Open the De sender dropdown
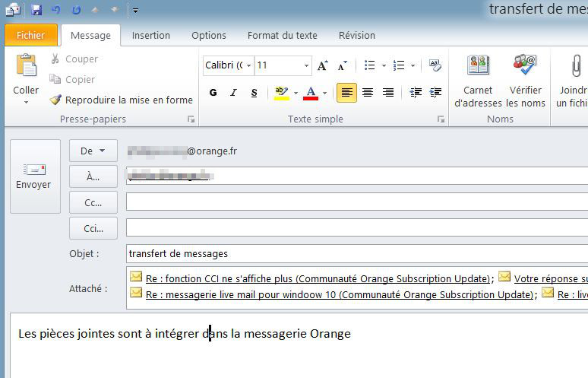 pos(93,151)
